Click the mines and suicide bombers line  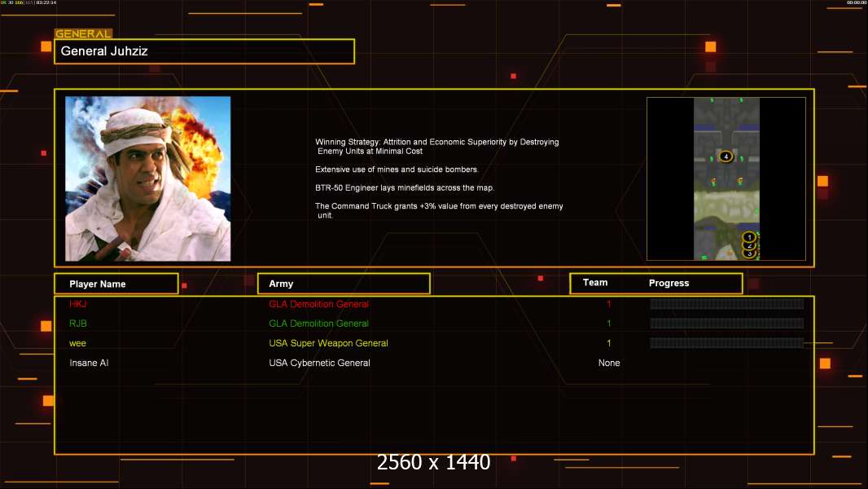[397, 170]
